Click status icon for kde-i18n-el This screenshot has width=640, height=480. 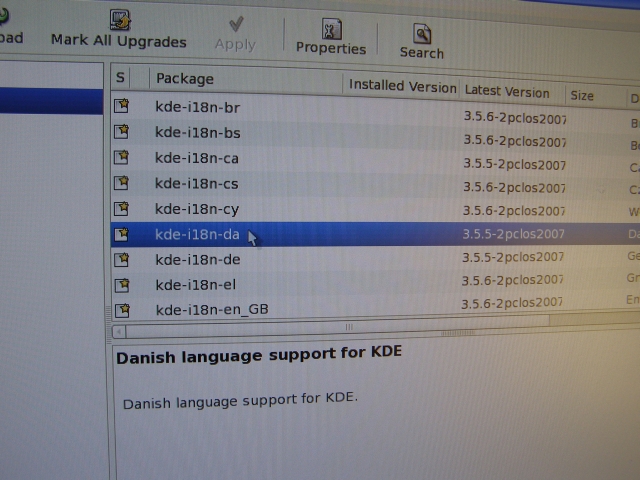(122, 285)
